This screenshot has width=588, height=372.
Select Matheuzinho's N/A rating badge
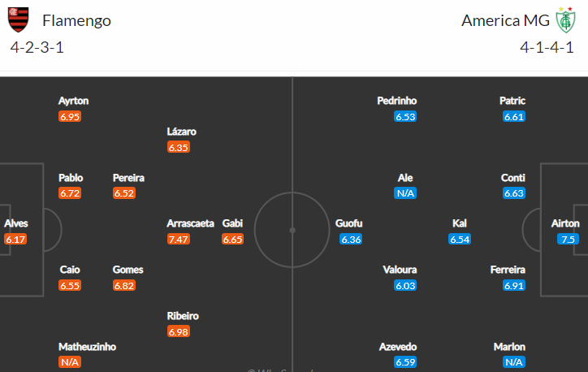(70, 362)
